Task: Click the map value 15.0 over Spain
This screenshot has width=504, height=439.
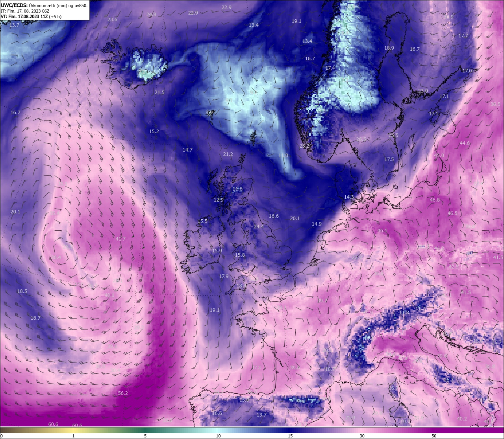Action: point(244,400)
